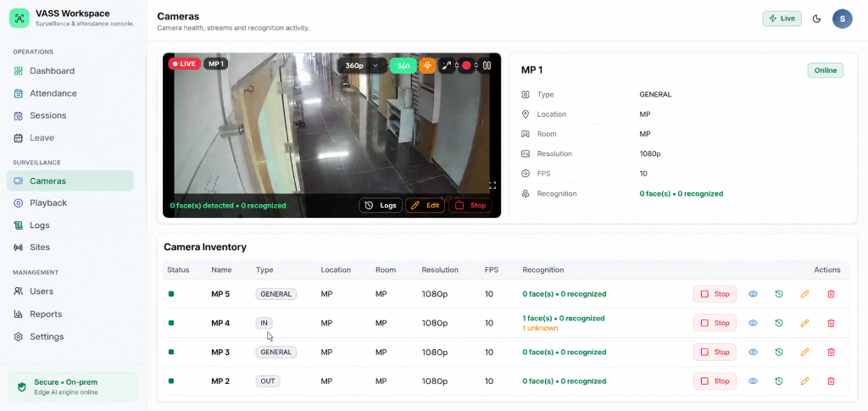Click the shield icon in the sidebar footer

point(22,387)
